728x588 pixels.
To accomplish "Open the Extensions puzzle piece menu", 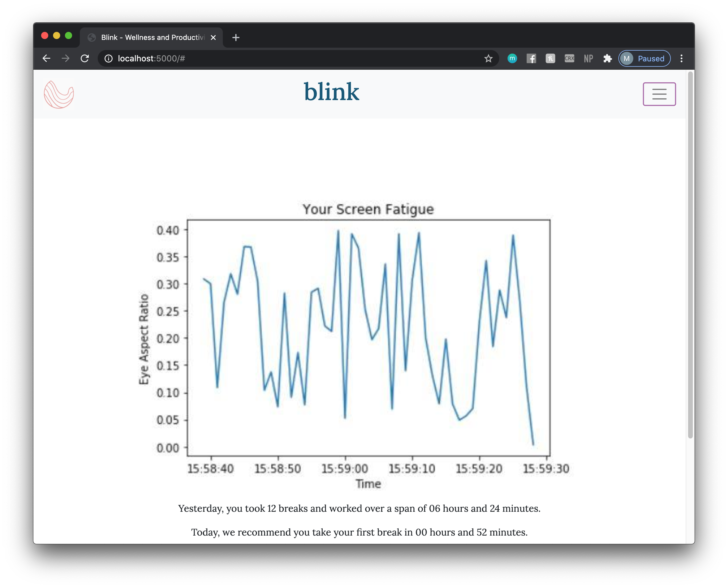I will pos(607,59).
